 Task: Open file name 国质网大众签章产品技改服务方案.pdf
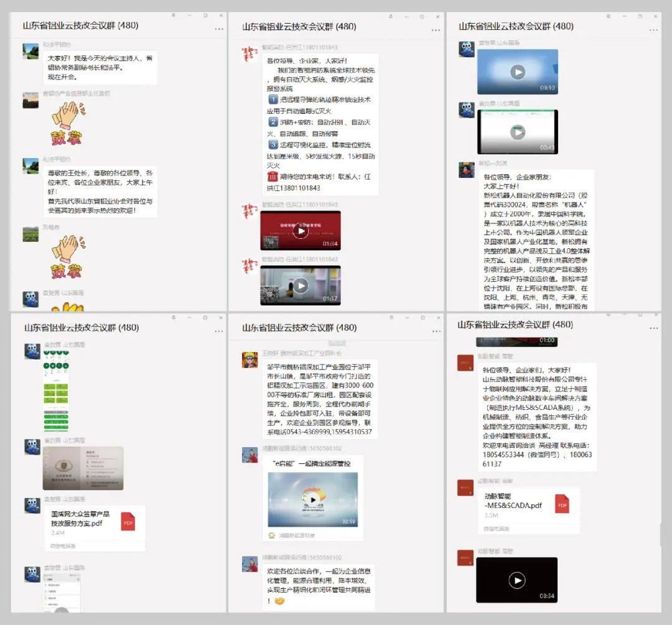click(80, 518)
